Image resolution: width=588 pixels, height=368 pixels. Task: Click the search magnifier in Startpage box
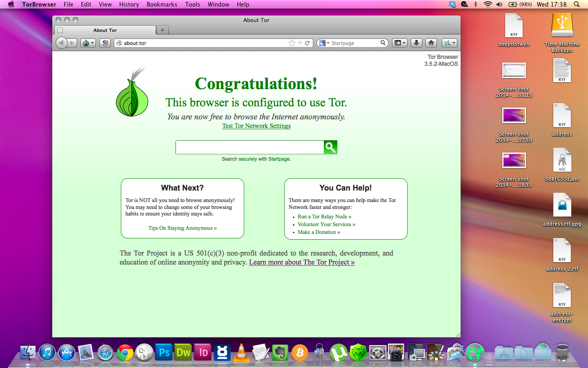383,43
